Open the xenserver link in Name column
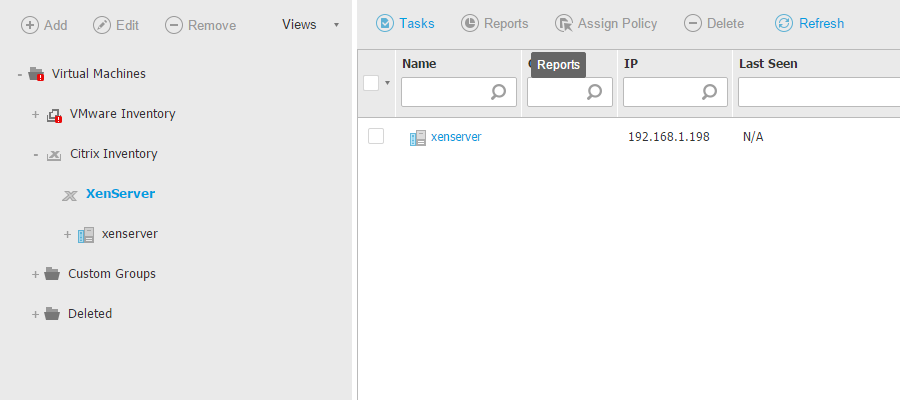 (x=456, y=137)
